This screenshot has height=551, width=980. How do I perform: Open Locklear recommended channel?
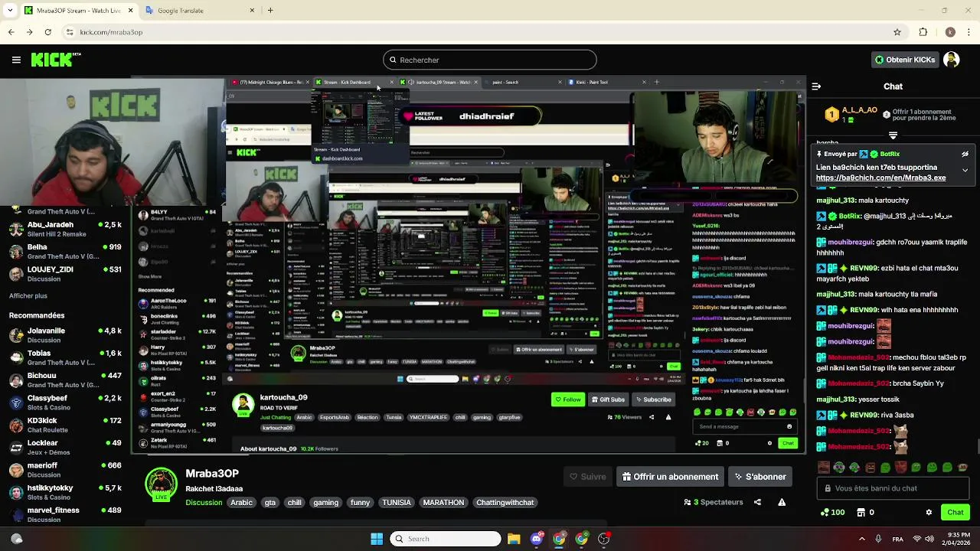coord(65,447)
